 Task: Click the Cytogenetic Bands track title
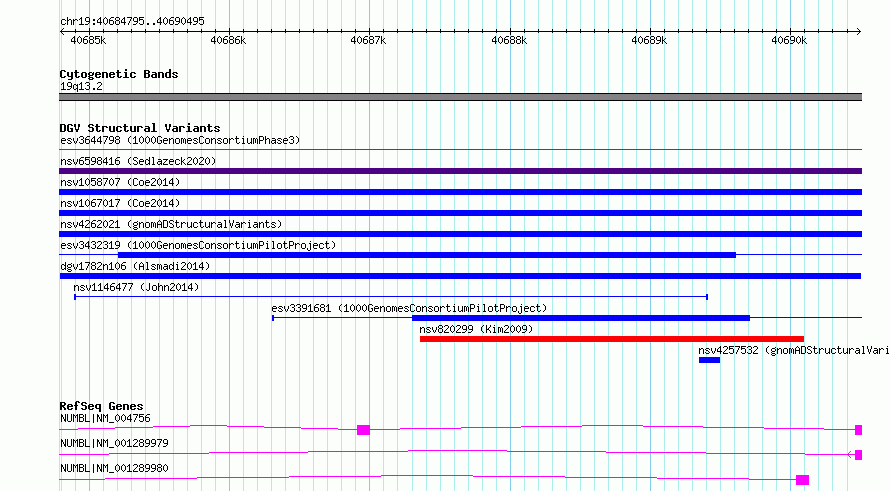tap(119, 74)
